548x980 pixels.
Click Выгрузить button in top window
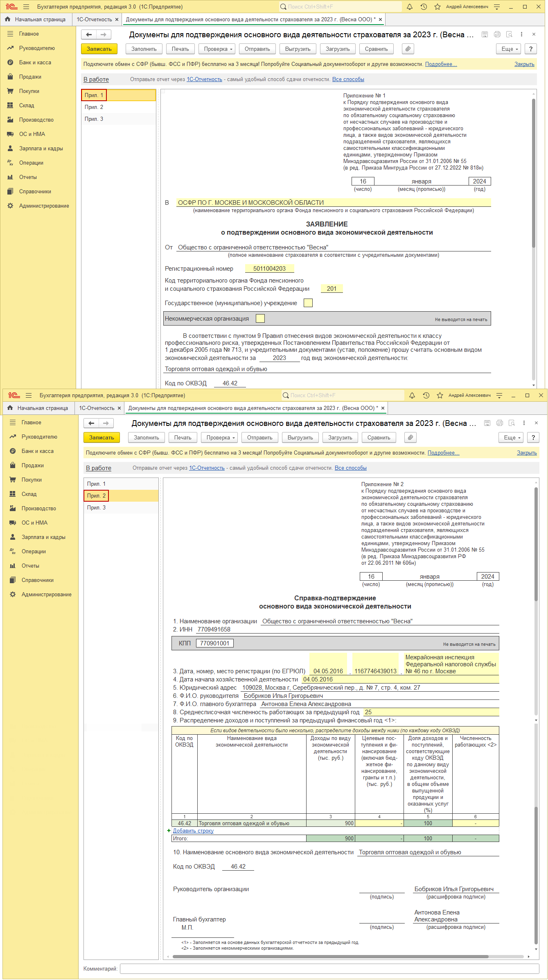click(298, 49)
